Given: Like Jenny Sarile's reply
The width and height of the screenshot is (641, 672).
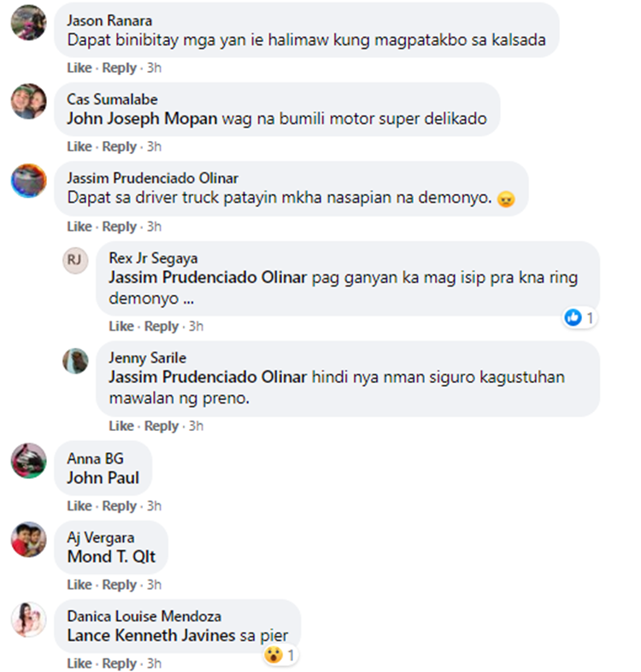Looking at the screenshot, I should tap(121, 426).
